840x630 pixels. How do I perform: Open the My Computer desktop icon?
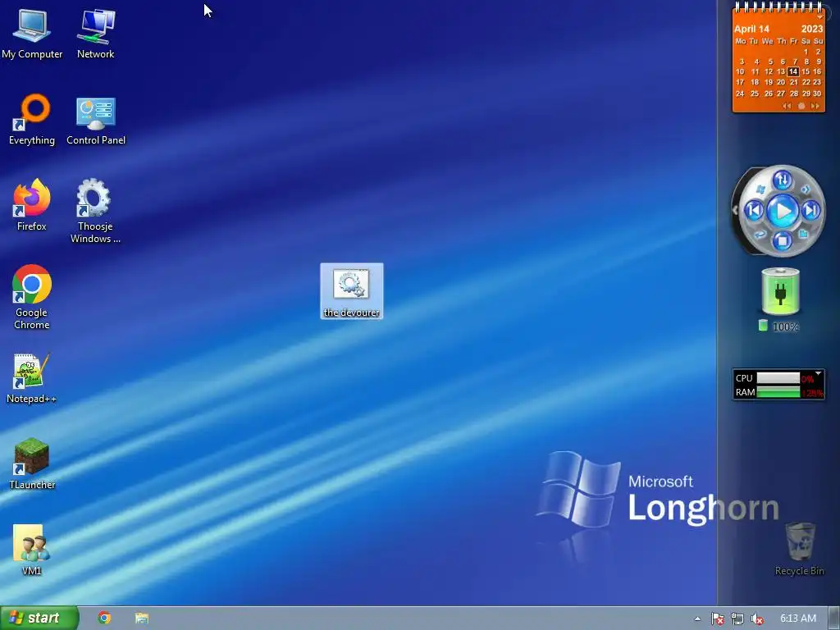click(x=32, y=34)
